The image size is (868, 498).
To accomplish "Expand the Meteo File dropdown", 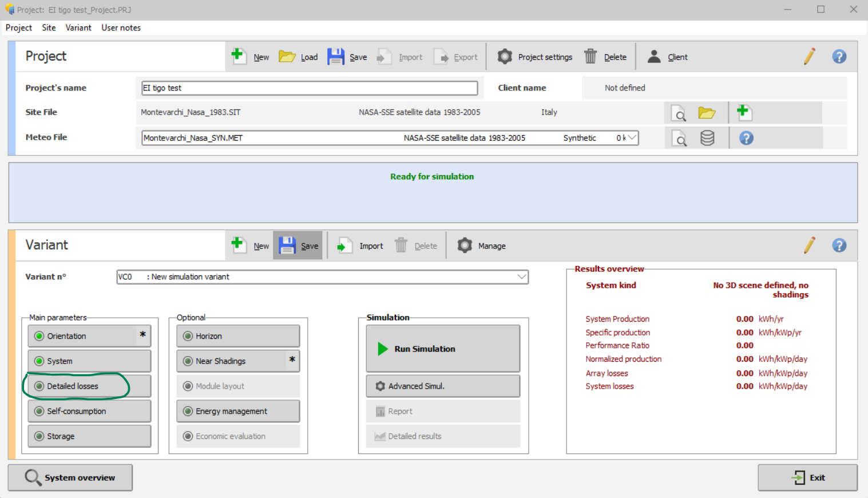I will [x=632, y=138].
